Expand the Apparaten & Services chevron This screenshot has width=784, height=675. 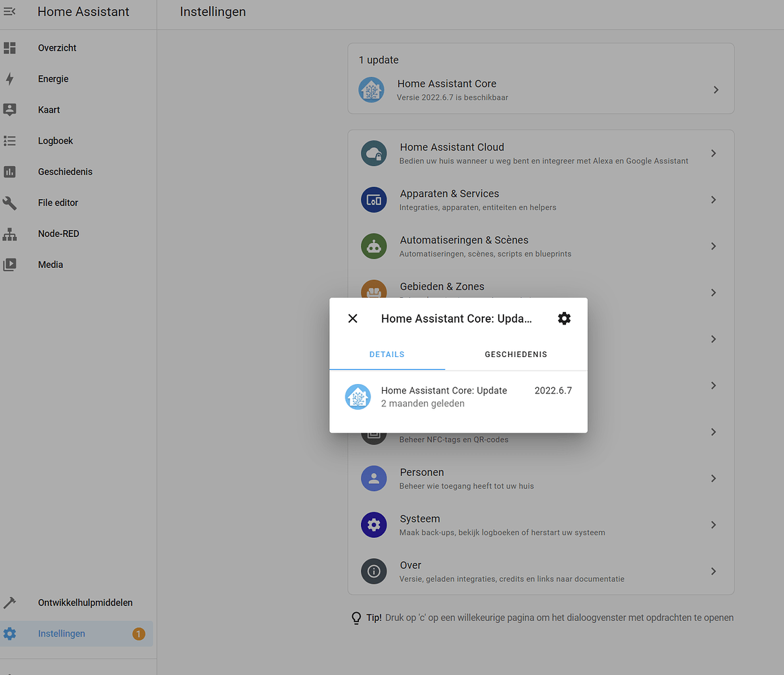pos(713,200)
